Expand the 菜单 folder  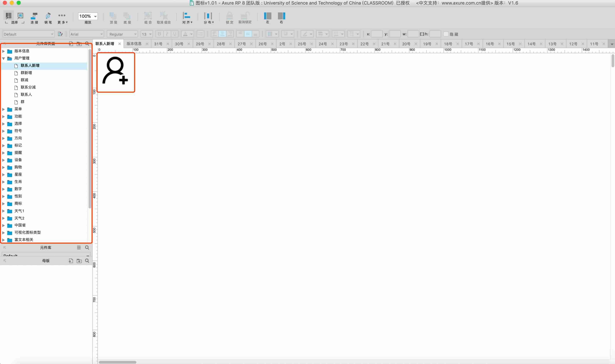click(3, 109)
